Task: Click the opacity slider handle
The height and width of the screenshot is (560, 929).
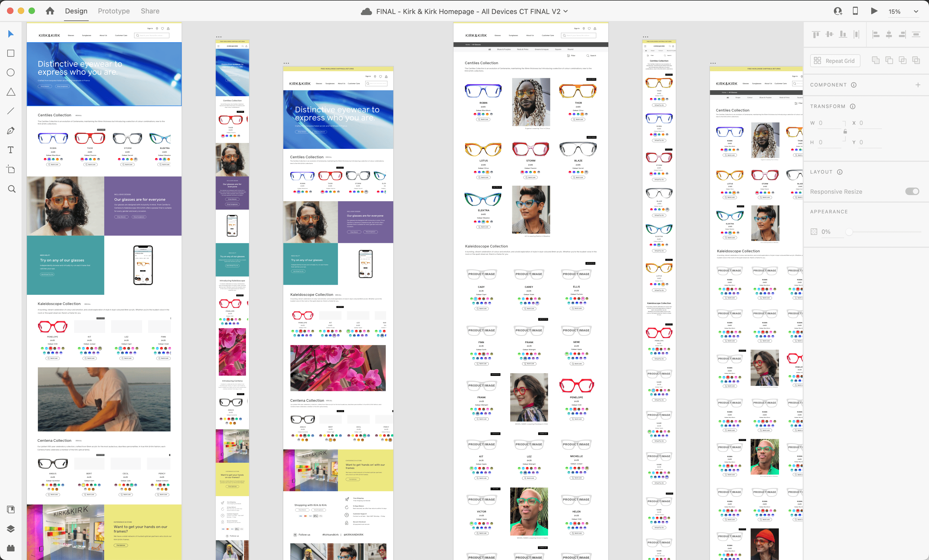Action: [x=849, y=232]
